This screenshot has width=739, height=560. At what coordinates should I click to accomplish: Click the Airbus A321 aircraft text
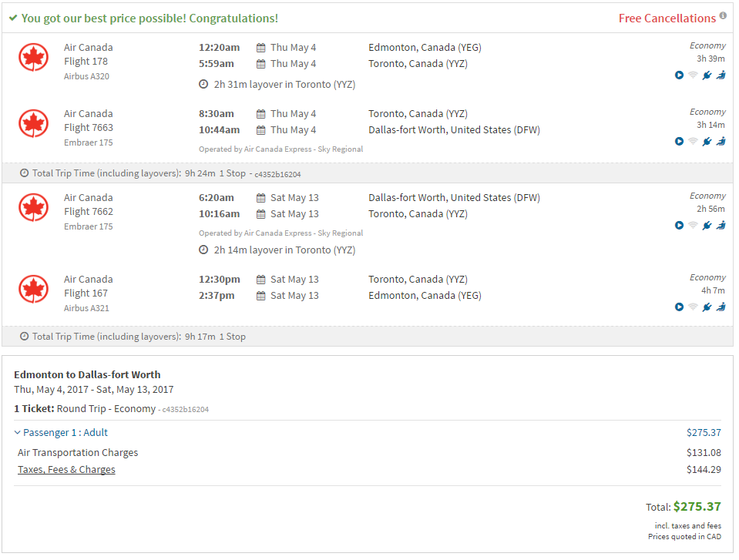[x=87, y=308]
